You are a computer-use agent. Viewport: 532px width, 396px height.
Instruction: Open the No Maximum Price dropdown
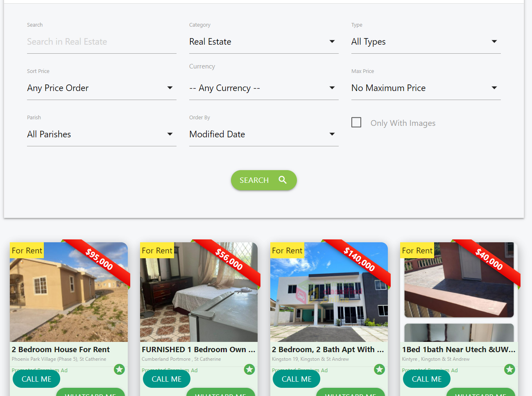[426, 88]
